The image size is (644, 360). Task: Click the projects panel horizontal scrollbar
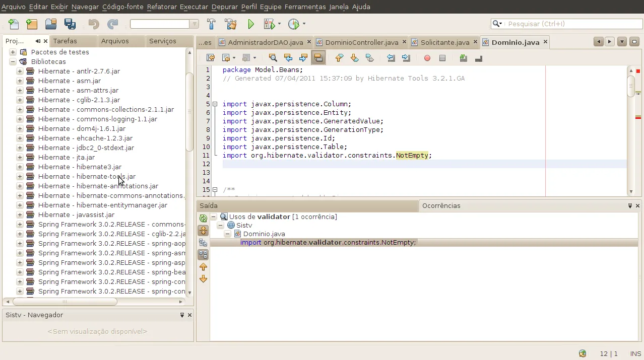pos(66,302)
